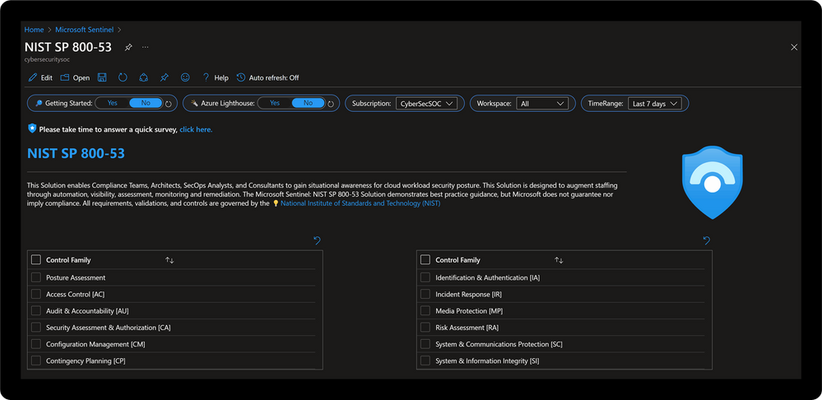Open Help question mark icon
Screen dimensions: 822x400
[206, 78]
